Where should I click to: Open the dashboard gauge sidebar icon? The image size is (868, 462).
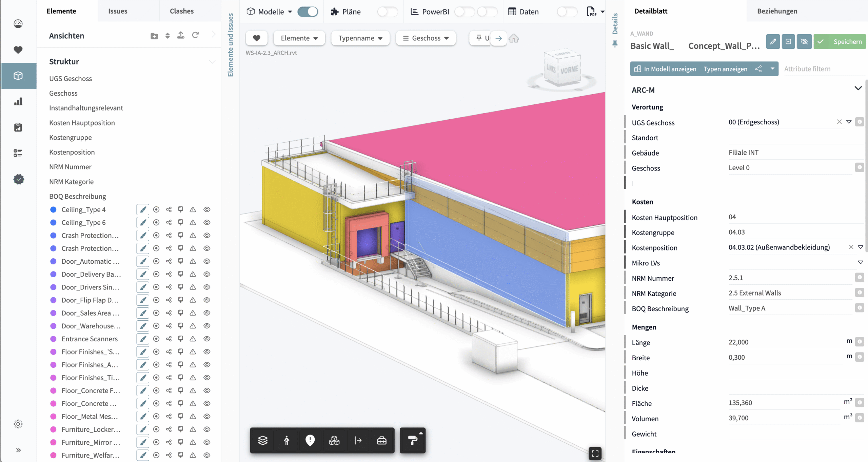coord(18,24)
